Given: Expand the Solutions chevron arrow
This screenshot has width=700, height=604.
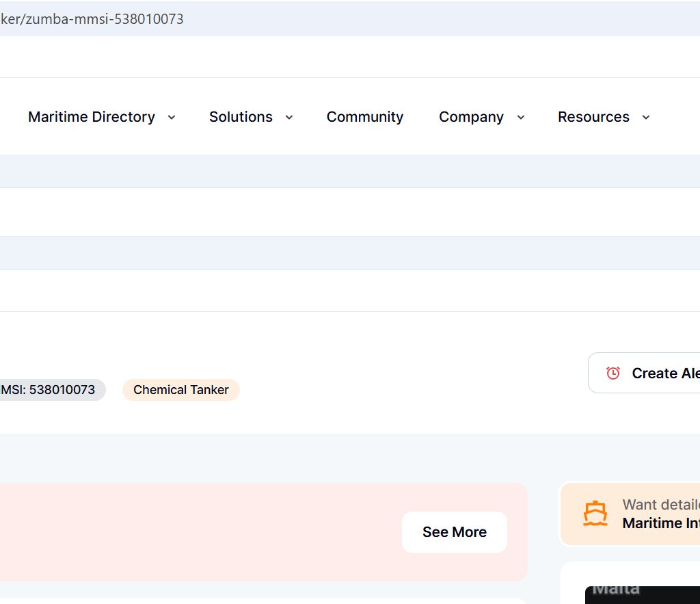Looking at the screenshot, I should (289, 118).
